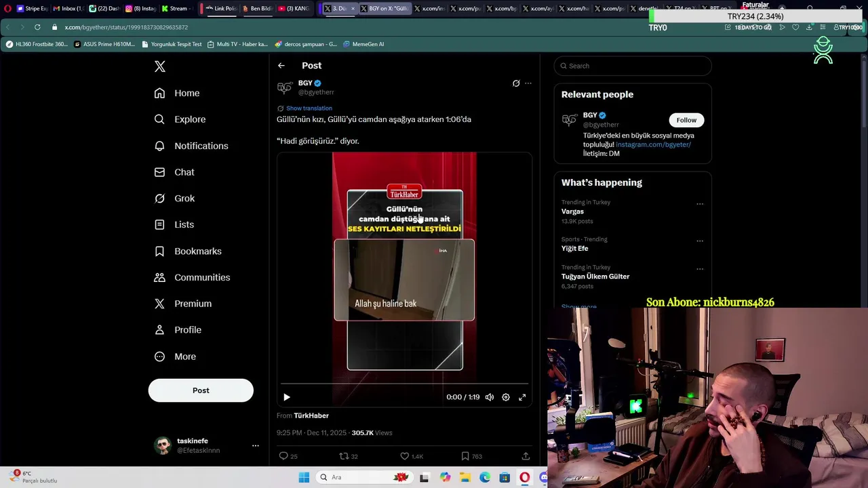The height and width of the screenshot is (488, 868).
Task: Bookmark the post with 763 bookmarks
Action: point(465,456)
